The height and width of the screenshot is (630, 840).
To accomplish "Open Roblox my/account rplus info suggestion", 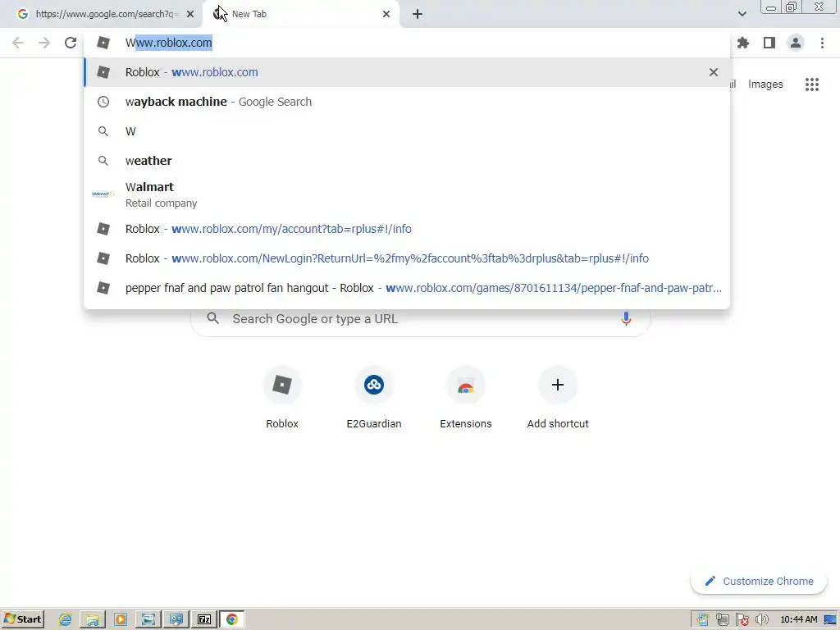I will pyautogui.click(x=407, y=229).
